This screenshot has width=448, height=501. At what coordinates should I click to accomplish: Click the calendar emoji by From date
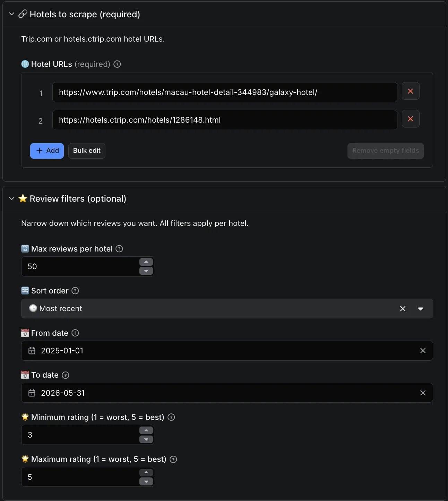(x=25, y=333)
